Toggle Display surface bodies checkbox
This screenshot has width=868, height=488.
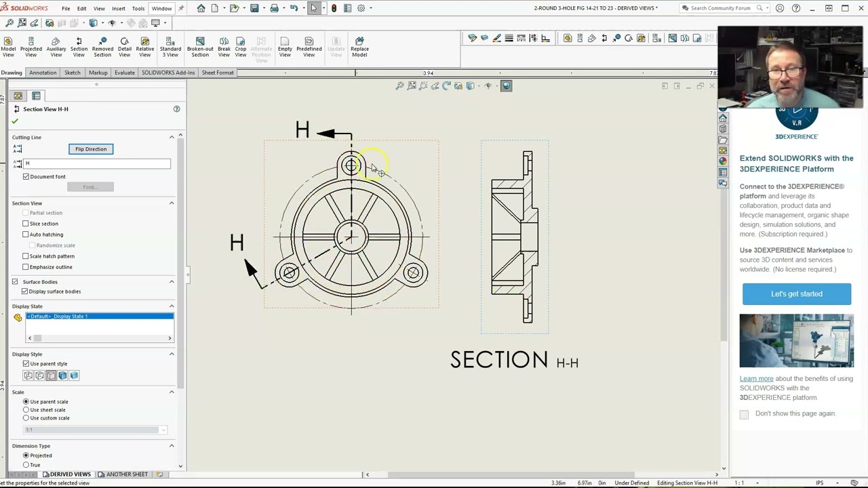point(25,291)
